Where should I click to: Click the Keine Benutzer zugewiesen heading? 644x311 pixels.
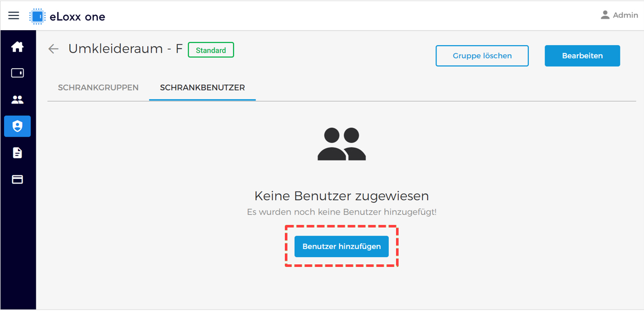click(342, 196)
